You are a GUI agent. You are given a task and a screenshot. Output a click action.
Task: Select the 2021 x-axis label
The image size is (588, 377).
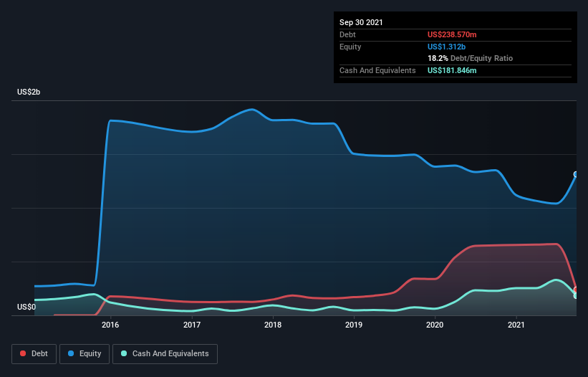point(516,325)
